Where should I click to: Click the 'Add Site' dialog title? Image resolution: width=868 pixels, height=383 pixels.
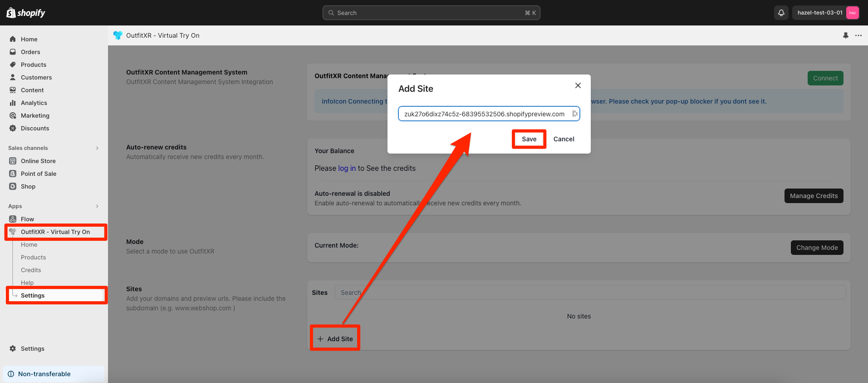tap(416, 89)
